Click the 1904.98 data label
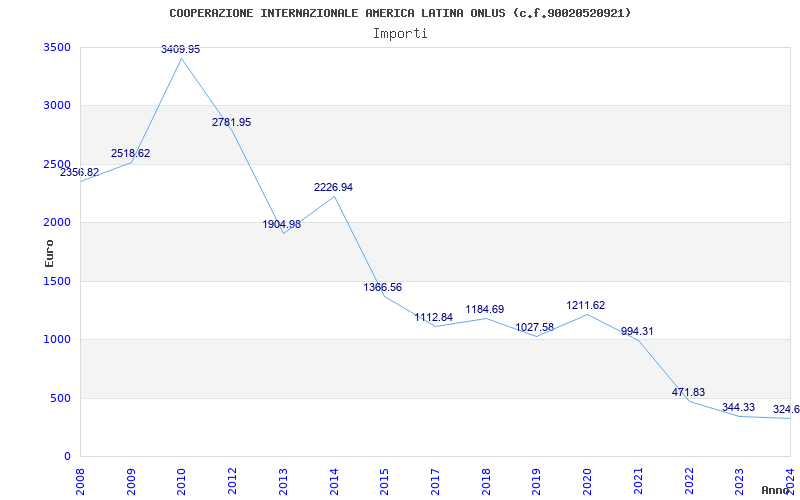The height and width of the screenshot is (500, 800). click(x=282, y=224)
